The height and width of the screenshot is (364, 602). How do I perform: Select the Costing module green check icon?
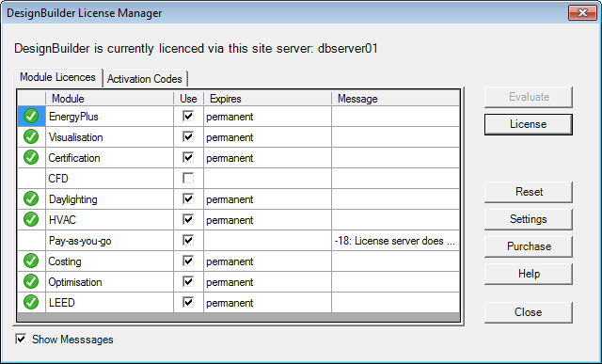coord(31,261)
